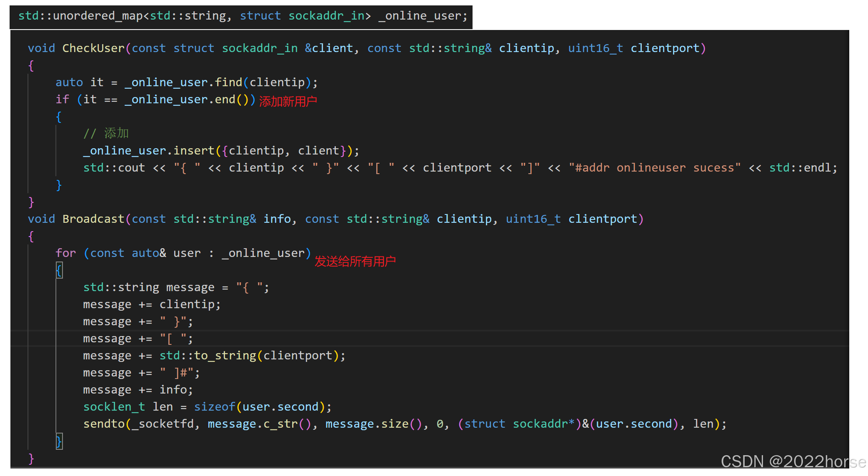Click the string "#addr onlineuser sucess"
Viewport: 868px width, 476px height.
coord(655,168)
